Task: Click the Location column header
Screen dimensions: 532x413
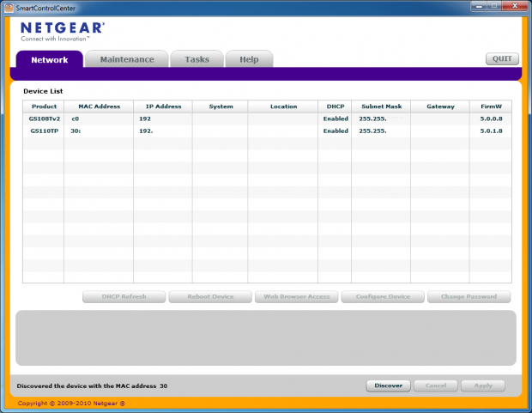Action: point(283,106)
